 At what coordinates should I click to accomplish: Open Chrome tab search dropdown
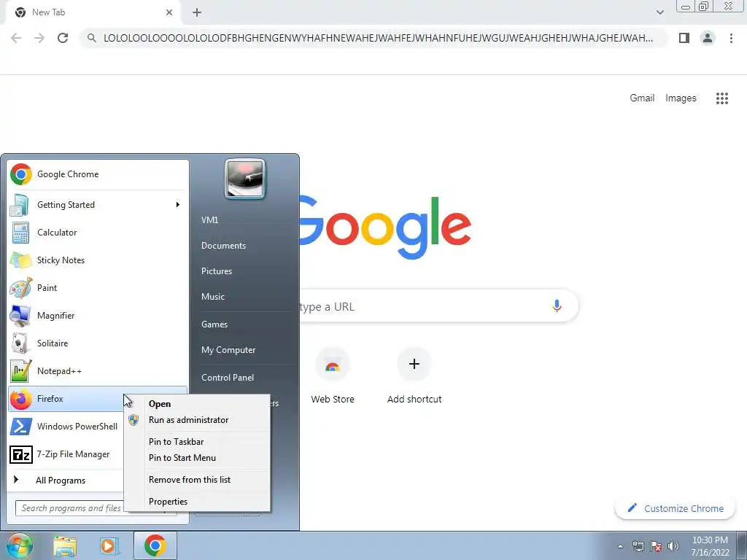click(x=659, y=12)
